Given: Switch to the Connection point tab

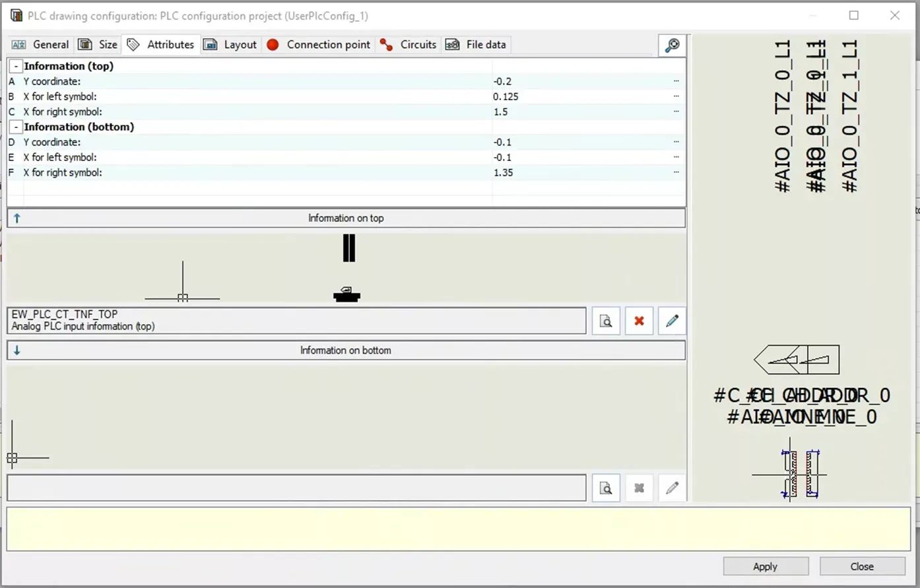Looking at the screenshot, I should pos(319,44).
